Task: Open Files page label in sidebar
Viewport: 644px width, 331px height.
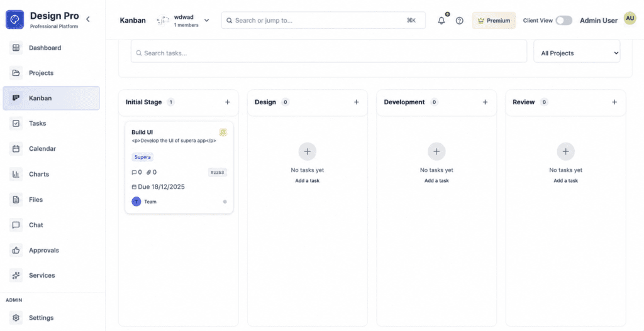Action: coord(36,200)
